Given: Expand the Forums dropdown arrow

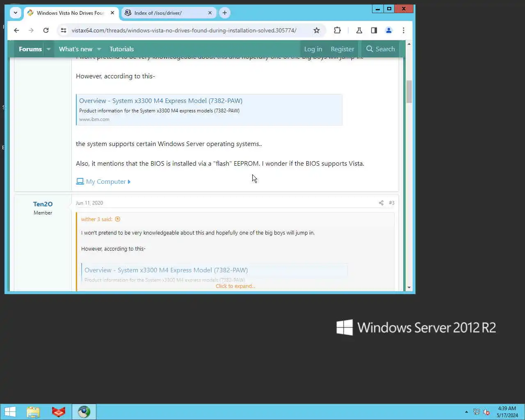Looking at the screenshot, I should click(x=48, y=49).
